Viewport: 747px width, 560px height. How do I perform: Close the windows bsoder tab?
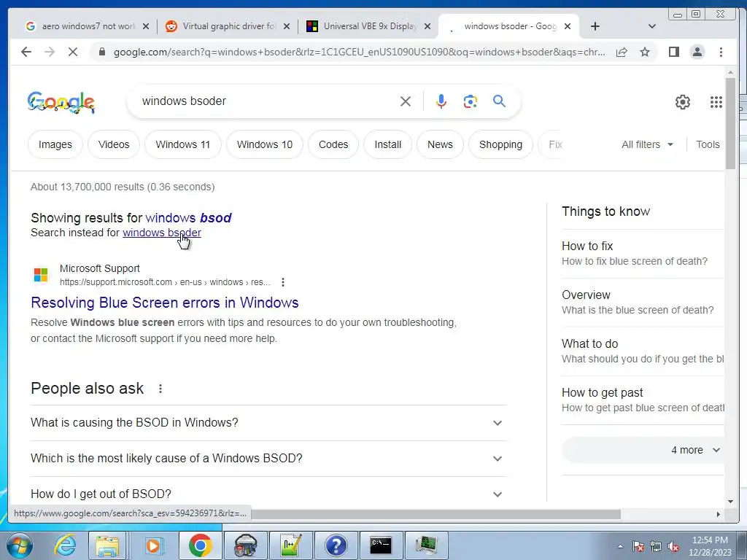pyautogui.click(x=568, y=26)
